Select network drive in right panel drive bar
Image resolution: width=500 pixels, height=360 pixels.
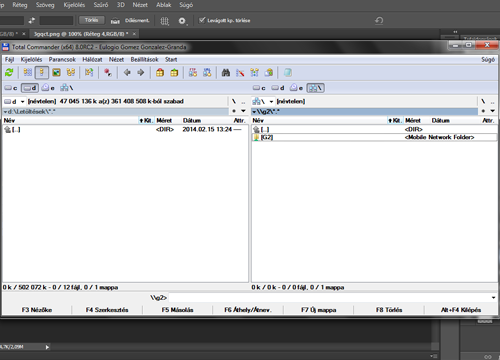coord(315,88)
